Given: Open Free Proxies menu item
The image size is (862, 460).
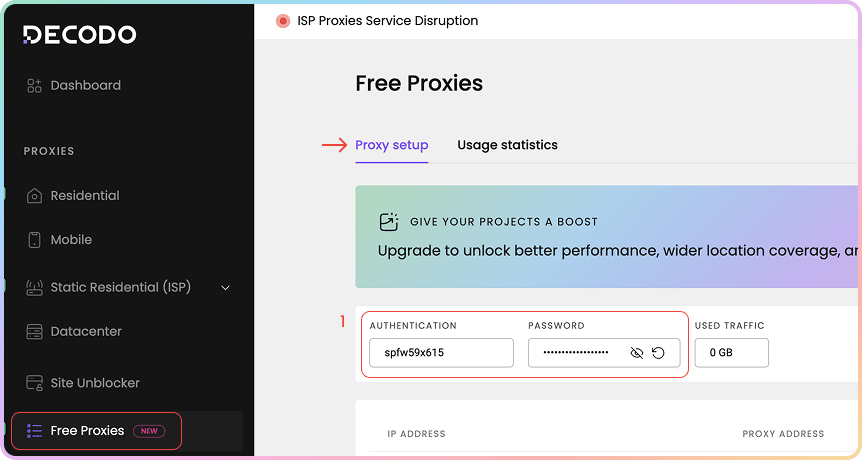Looking at the screenshot, I should click(87, 431).
